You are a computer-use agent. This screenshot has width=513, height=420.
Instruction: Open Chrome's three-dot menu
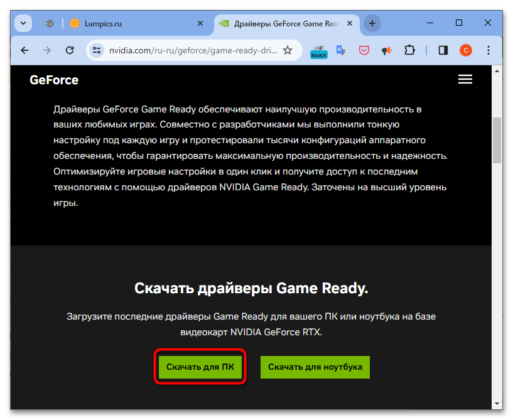point(488,50)
